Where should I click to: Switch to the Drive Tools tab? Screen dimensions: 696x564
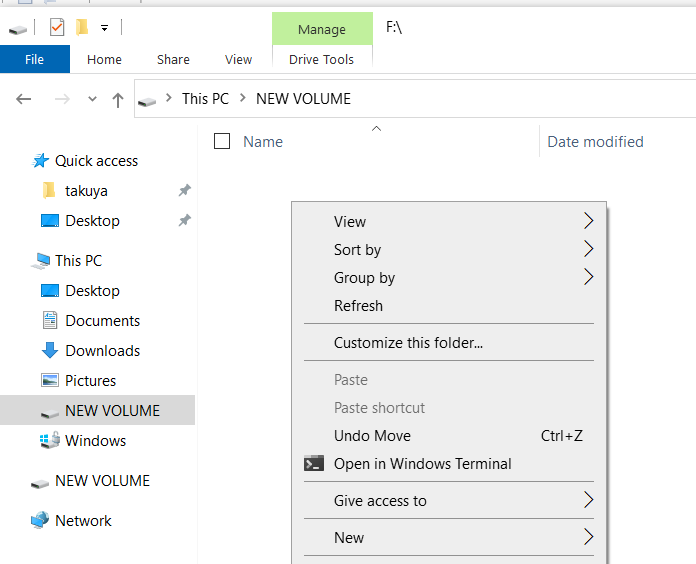tap(321, 59)
